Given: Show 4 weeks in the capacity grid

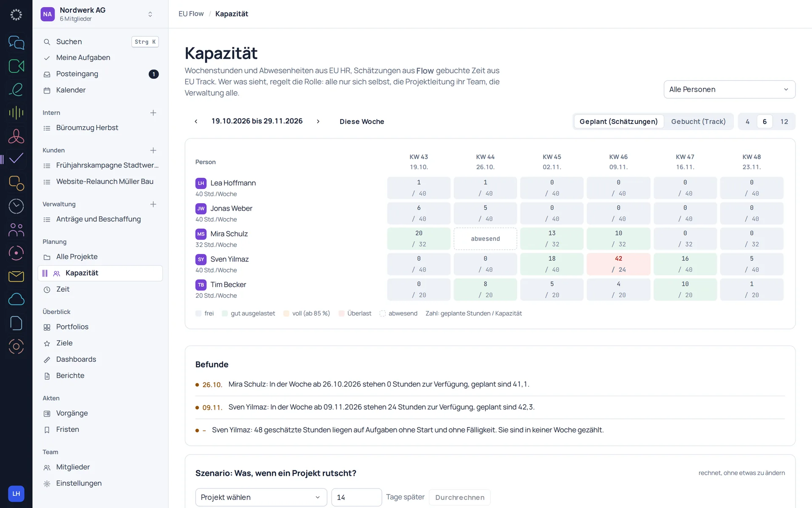Looking at the screenshot, I should (x=747, y=121).
